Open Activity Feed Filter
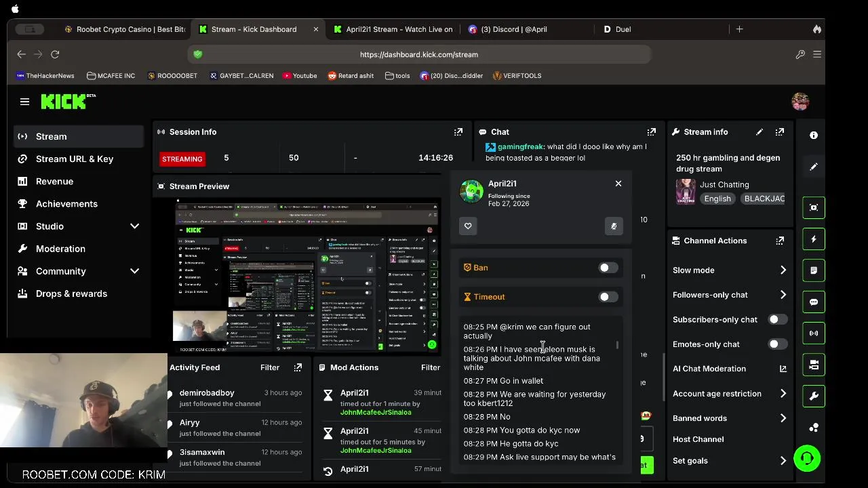Image resolution: width=868 pixels, height=488 pixels. (x=270, y=367)
